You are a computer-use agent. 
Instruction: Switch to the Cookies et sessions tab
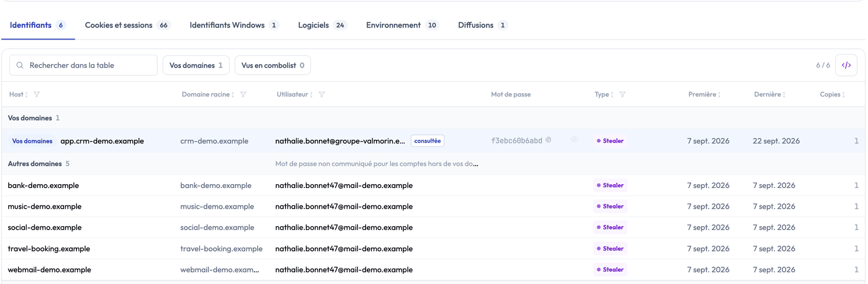pyautogui.click(x=127, y=25)
